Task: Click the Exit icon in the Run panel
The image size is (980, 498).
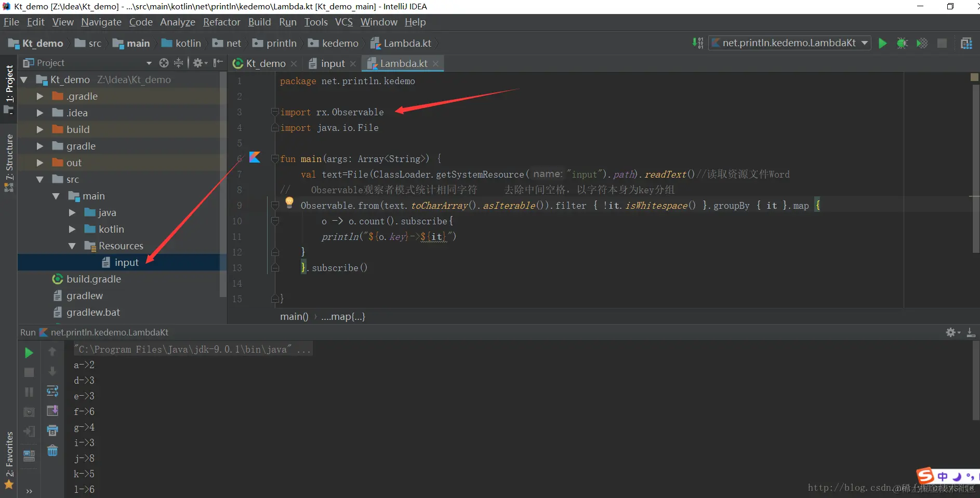Action: (29, 431)
